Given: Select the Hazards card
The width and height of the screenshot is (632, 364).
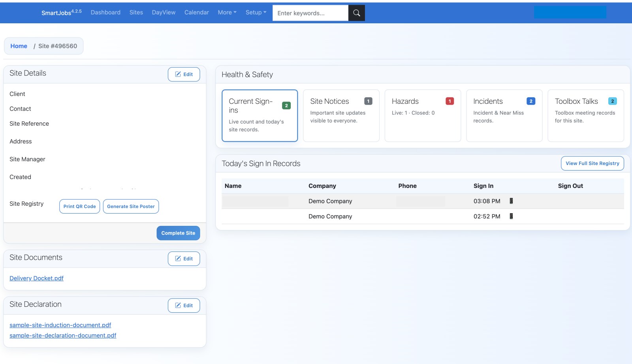Looking at the screenshot, I should [x=423, y=116].
